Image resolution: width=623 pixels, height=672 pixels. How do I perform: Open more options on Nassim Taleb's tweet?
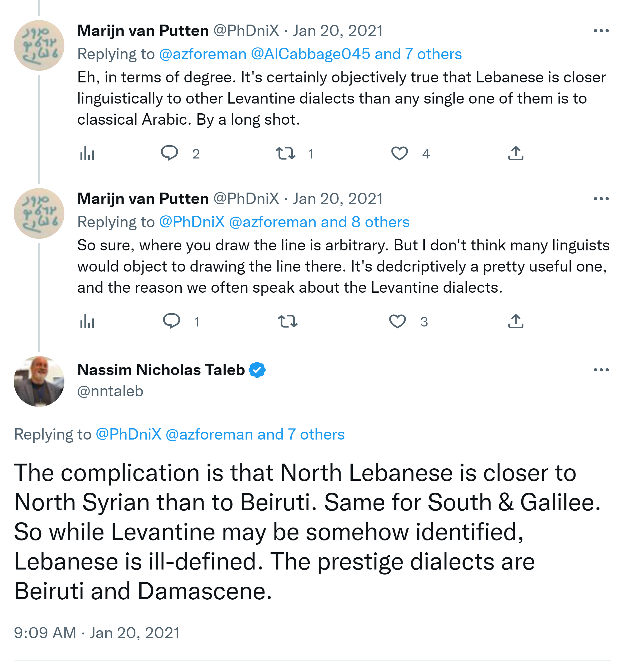[x=601, y=370]
